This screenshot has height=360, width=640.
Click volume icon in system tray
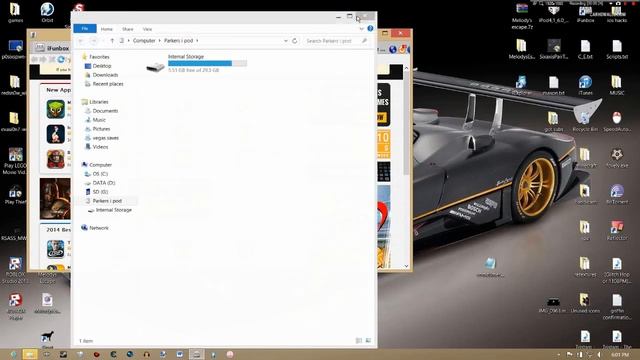[x=598, y=355]
